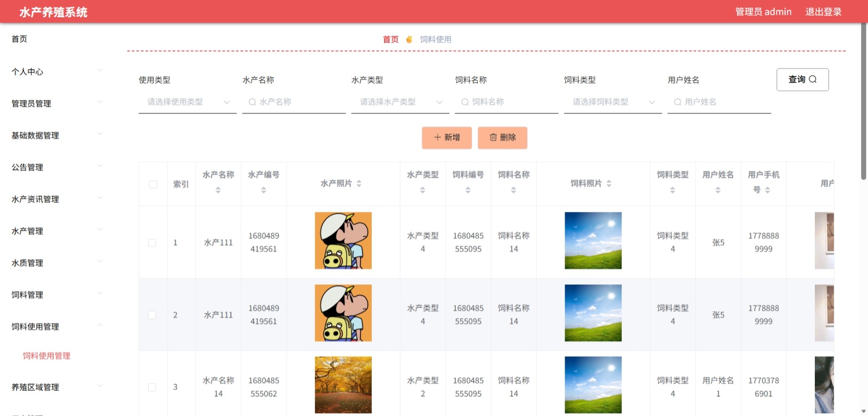Click 索引 column header
Image resolution: width=868 pixels, height=416 pixels.
pos(181,184)
